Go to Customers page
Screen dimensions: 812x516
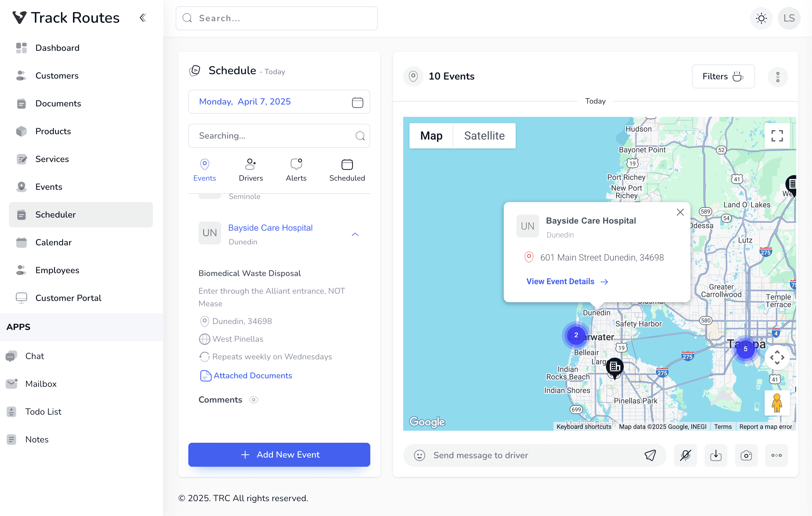81,75
